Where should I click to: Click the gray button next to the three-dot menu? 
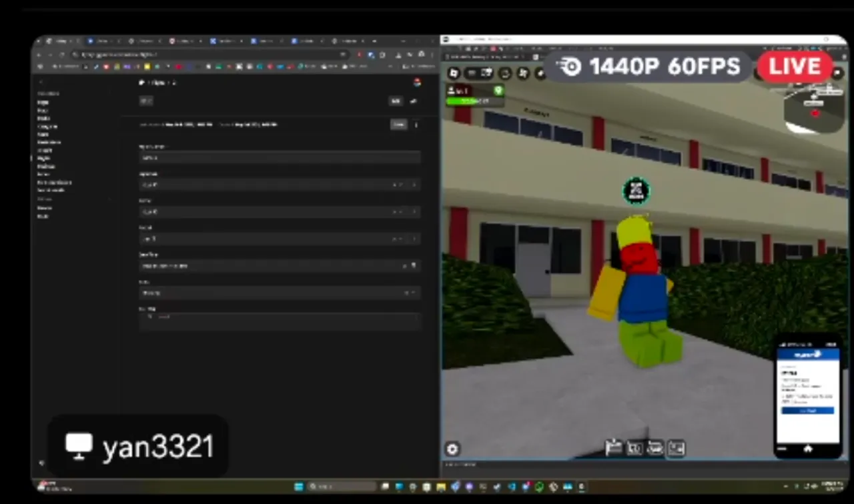pos(398,125)
